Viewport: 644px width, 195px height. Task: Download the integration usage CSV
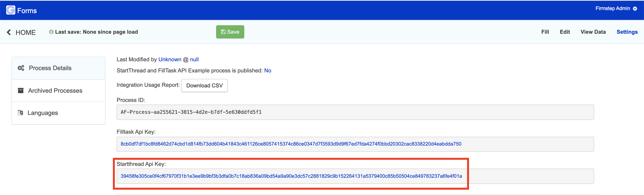pyautogui.click(x=204, y=85)
